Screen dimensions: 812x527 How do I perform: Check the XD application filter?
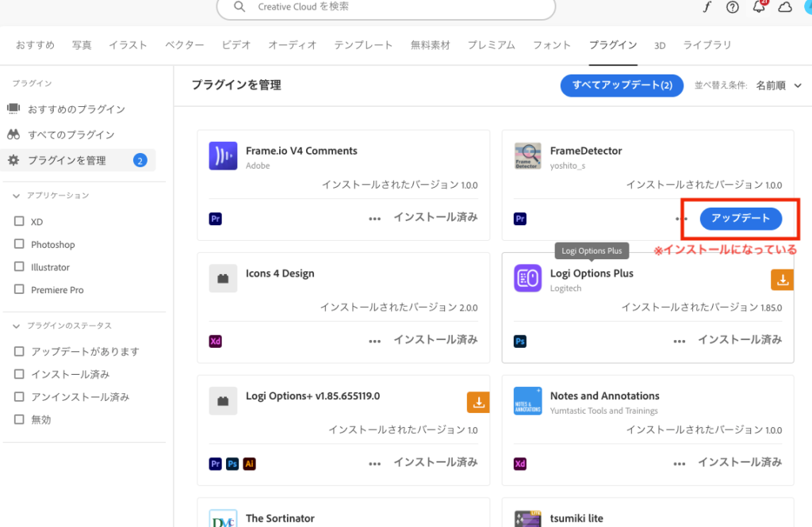[x=19, y=221]
